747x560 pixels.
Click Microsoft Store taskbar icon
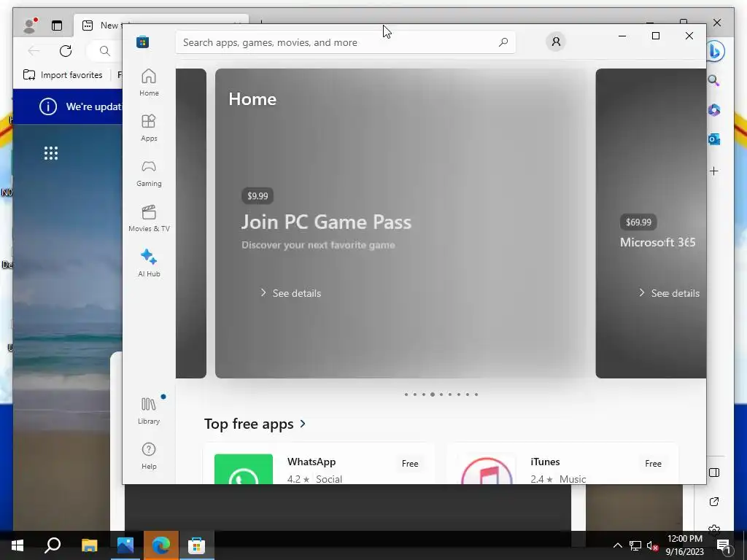[x=196, y=545]
